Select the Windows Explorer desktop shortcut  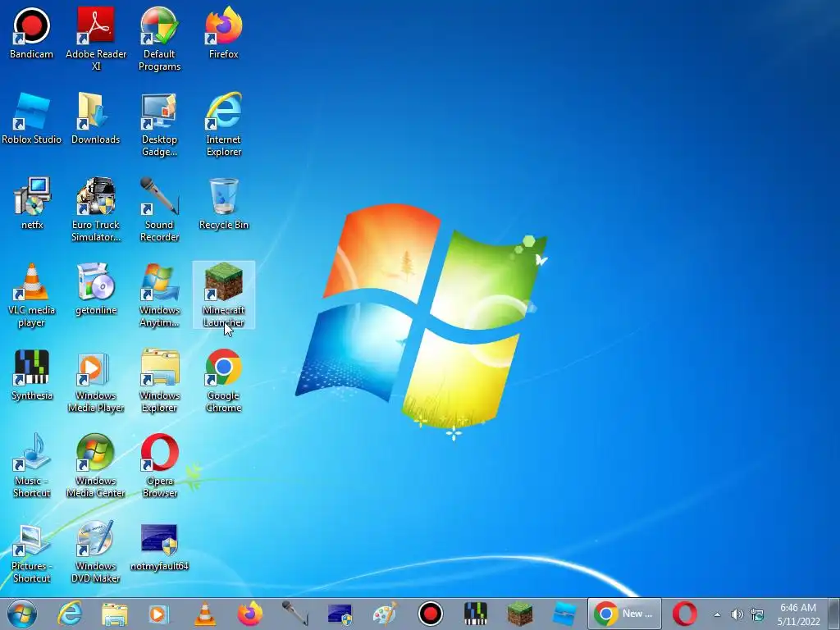tap(159, 381)
